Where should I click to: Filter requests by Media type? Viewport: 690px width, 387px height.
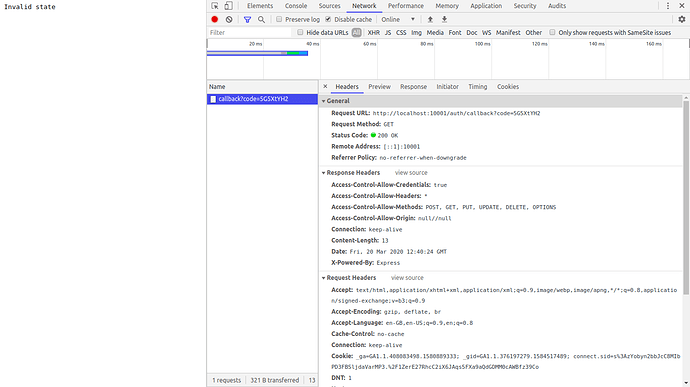click(435, 33)
